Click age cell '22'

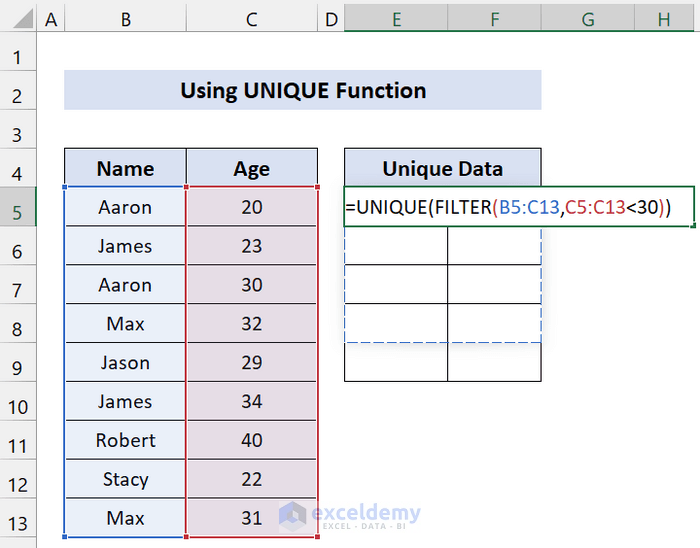tap(252, 479)
